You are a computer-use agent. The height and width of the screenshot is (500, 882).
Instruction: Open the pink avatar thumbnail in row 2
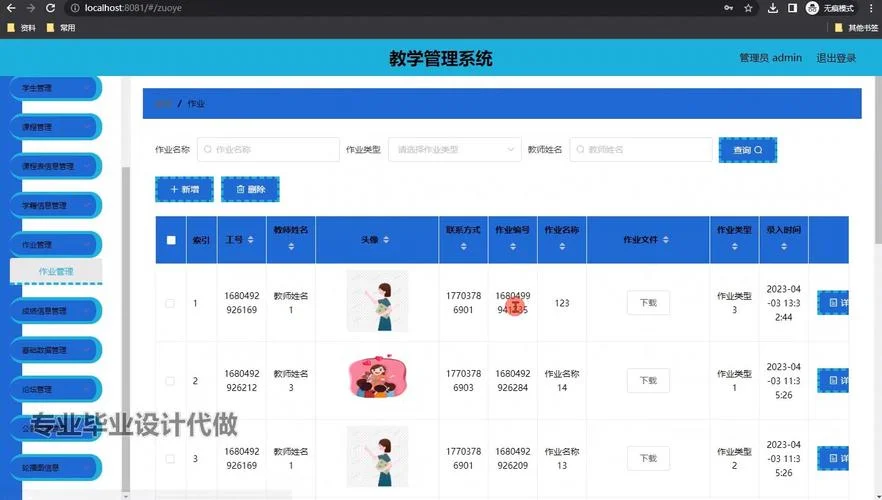377,376
